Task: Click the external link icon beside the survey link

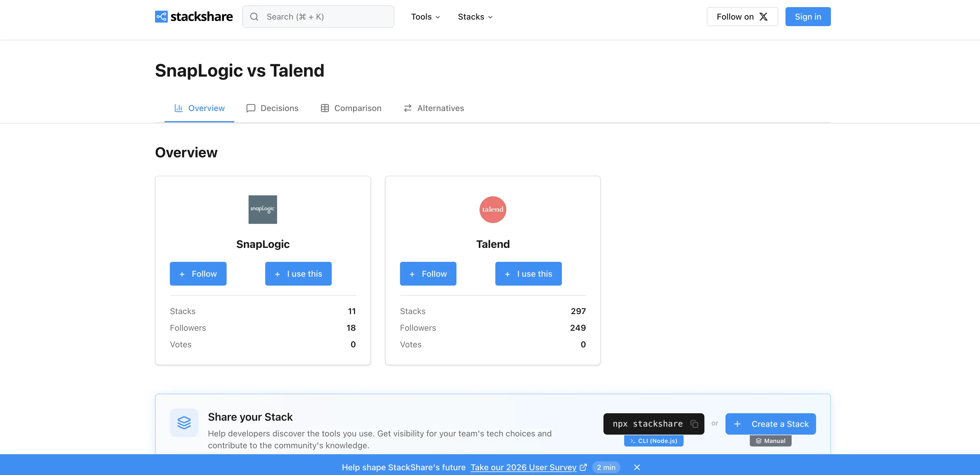Action: pyautogui.click(x=583, y=467)
